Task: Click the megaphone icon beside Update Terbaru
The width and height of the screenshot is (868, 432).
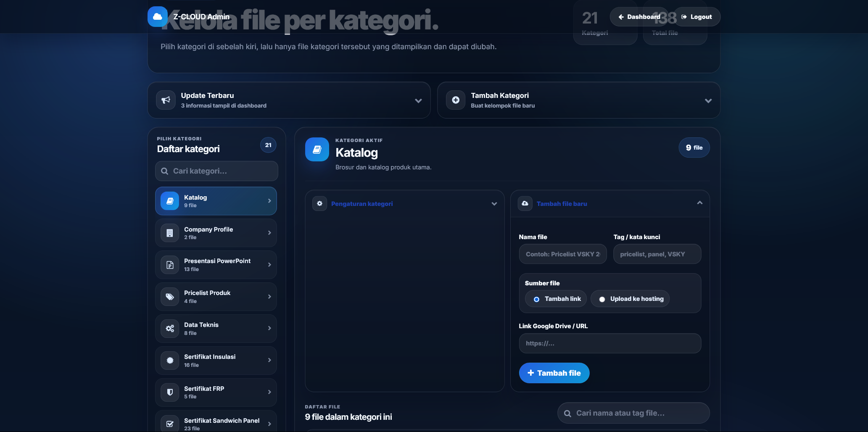Action: 166,100
